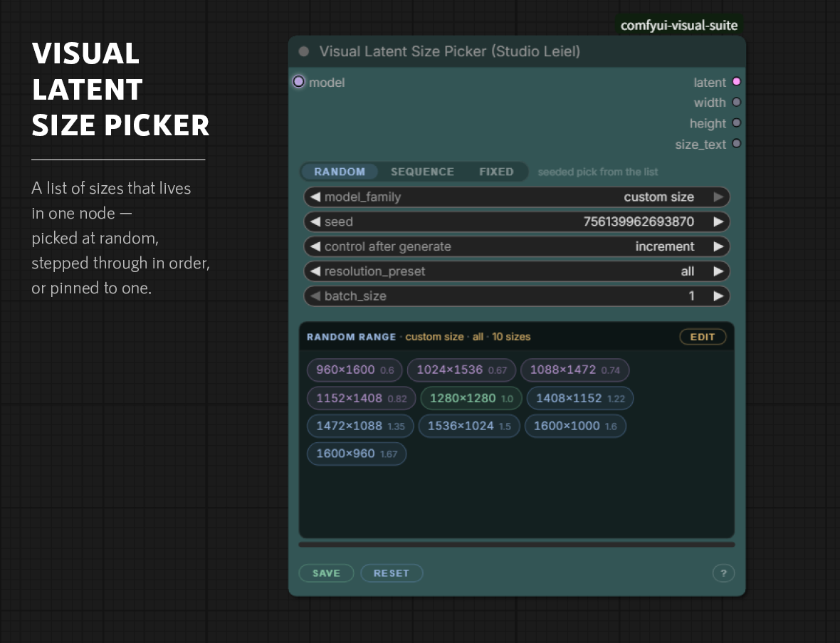Viewport: 840px width, 643px height.
Task: Open resolution_preset all dropdown
Action: coord(517,271)
